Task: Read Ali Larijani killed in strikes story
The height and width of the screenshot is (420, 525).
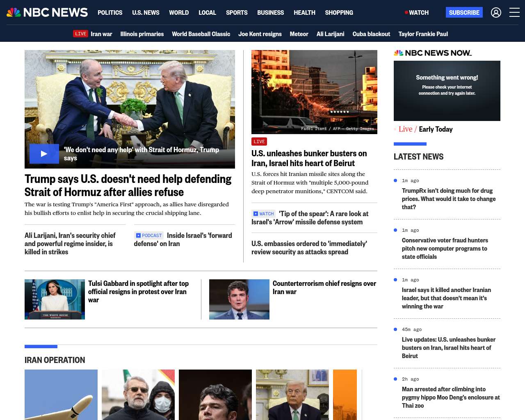Action: coord(70,244)
